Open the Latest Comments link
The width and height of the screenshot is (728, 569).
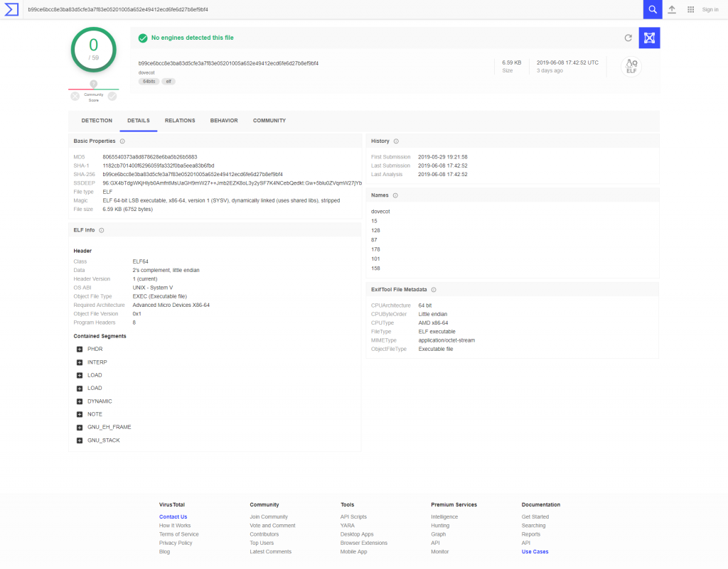click(271, 552)
